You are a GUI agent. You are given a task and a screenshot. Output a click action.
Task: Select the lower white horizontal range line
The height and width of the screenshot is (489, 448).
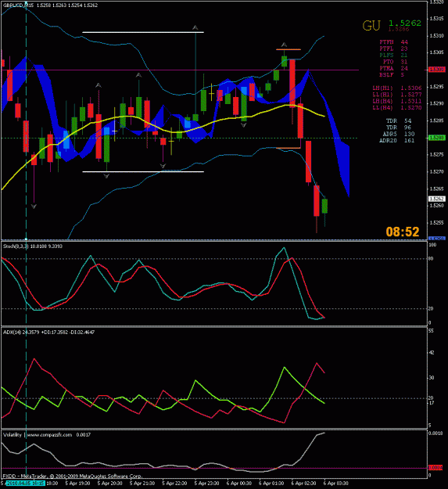pos(143,171)
